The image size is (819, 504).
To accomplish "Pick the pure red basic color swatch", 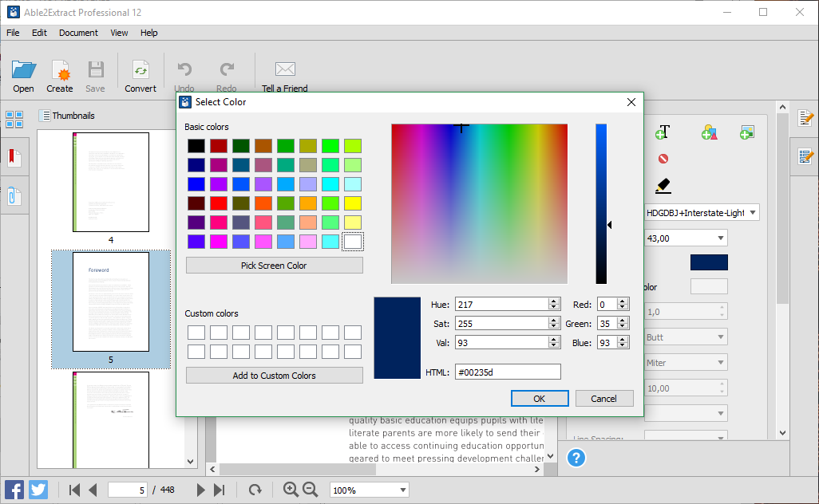I will [x=219, y=203].
